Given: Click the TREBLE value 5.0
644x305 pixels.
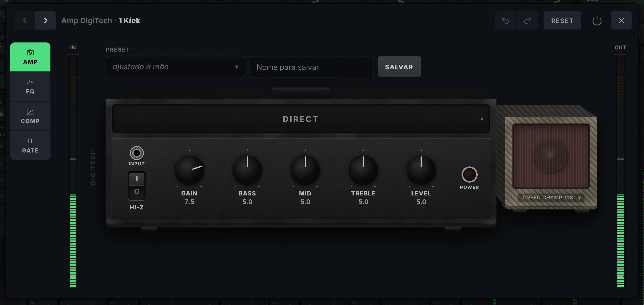Looking at the screenshot, I should 363,202.
